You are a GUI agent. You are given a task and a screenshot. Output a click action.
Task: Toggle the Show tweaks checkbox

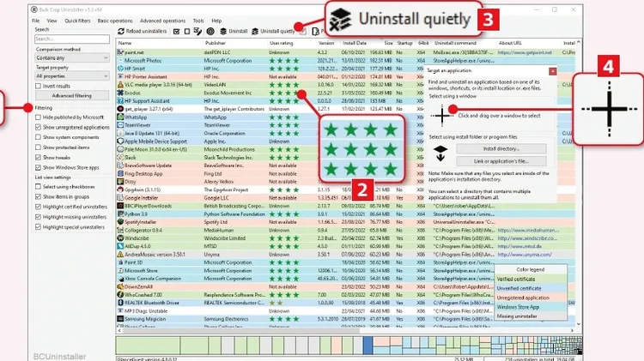click(x=38, y=158)
